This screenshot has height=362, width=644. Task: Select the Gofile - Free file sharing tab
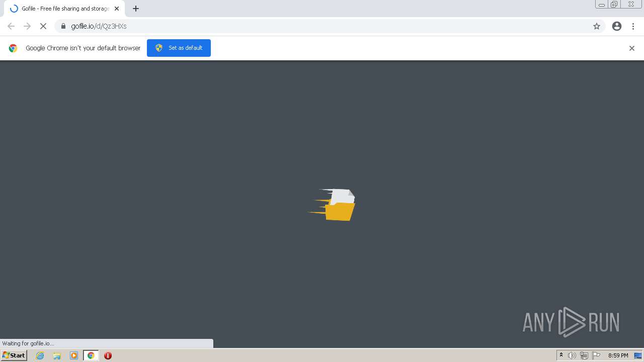click(64, 9)
